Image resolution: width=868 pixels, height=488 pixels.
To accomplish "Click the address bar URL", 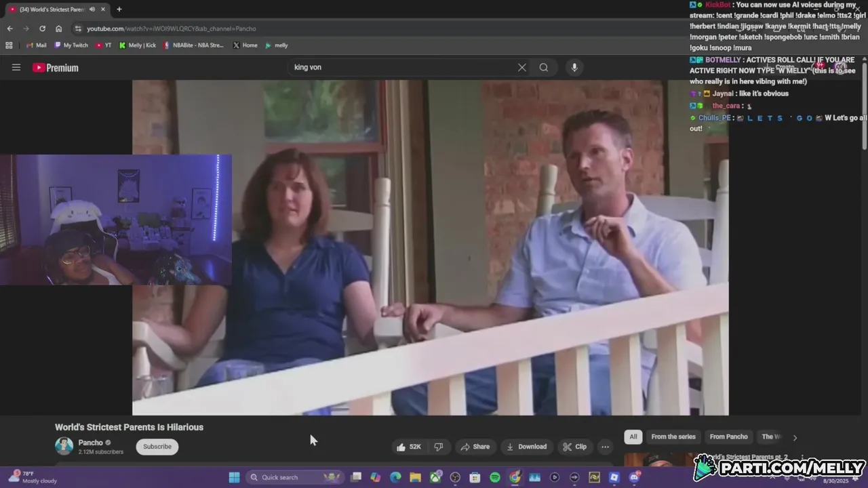I will (172, 28).
